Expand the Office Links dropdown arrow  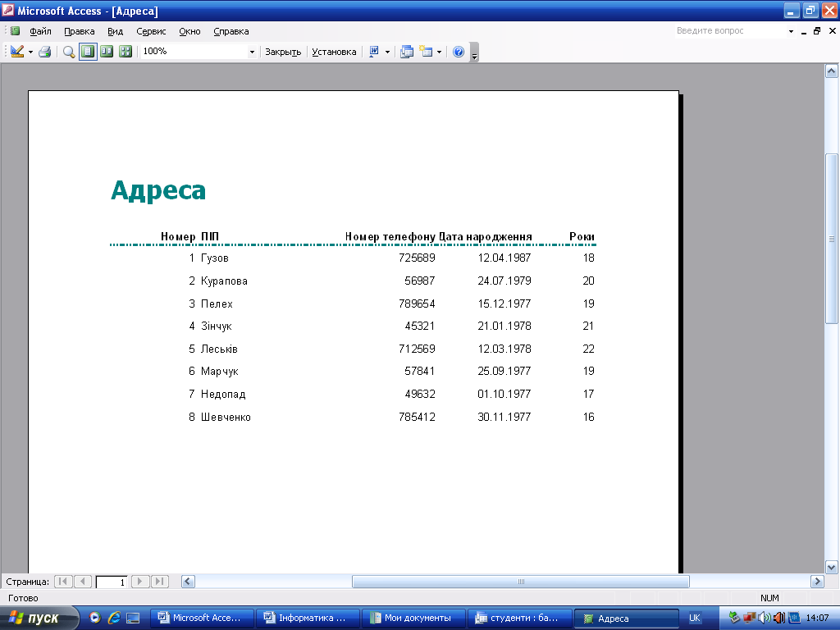[x=387, y=52]
